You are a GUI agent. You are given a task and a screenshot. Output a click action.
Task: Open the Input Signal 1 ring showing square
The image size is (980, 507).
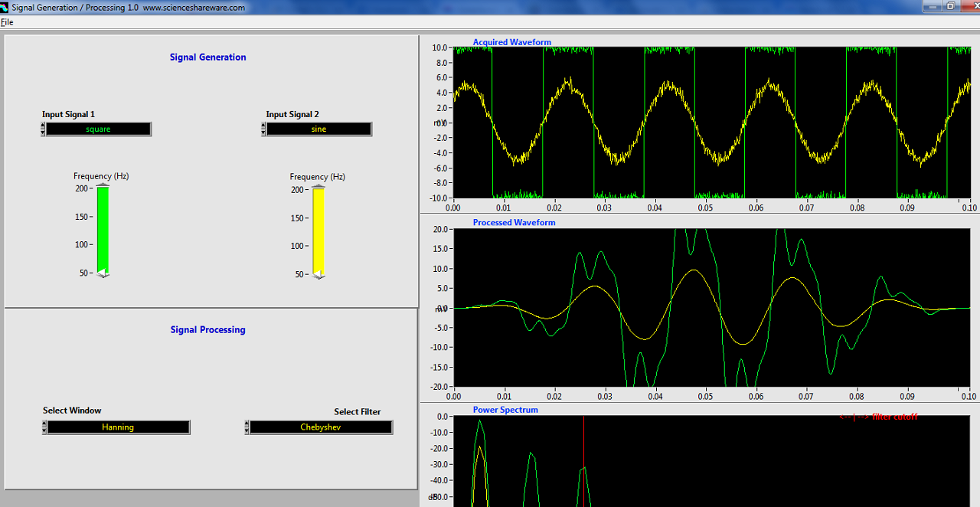click(98, 129)
